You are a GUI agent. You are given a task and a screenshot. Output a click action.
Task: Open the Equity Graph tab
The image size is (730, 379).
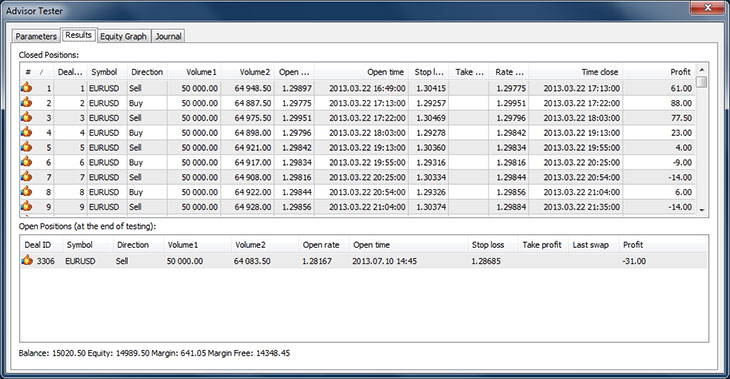coord(123,36)
